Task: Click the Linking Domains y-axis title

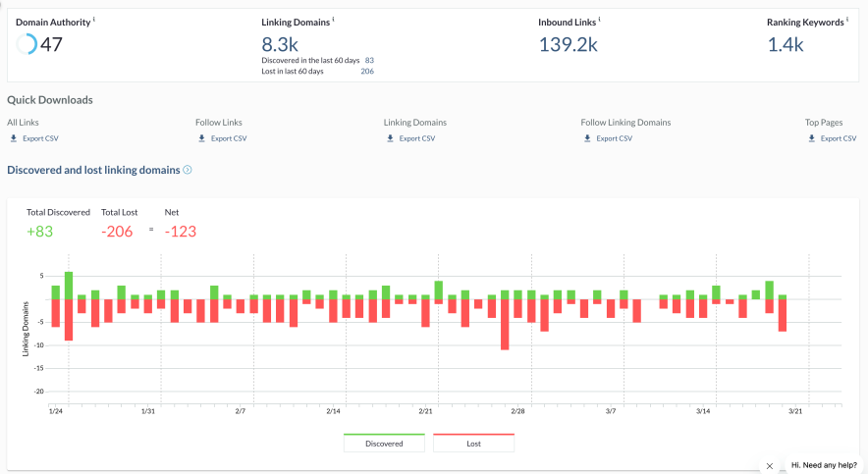Action: [25, 329]
